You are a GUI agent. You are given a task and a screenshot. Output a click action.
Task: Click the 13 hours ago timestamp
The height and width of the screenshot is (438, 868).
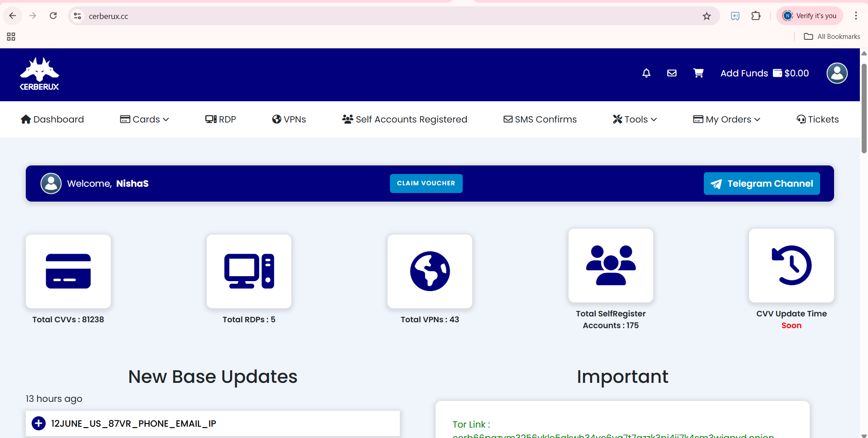coord(54,399)
